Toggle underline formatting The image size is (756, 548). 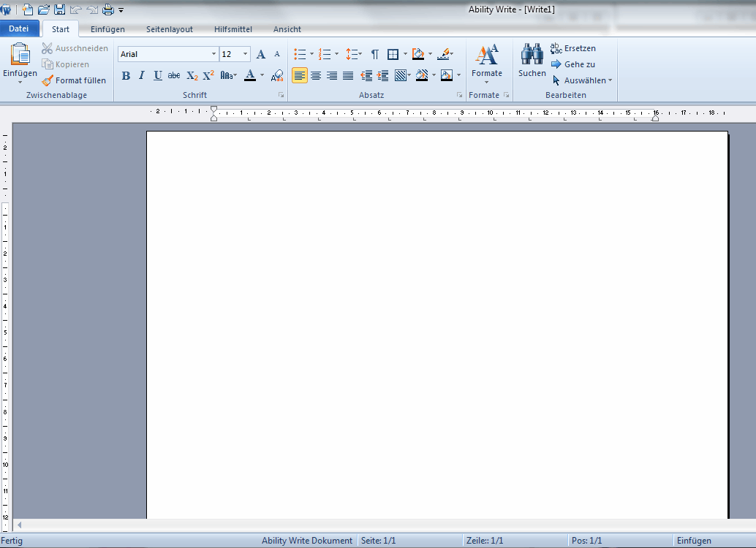click(x=158, y=76)
